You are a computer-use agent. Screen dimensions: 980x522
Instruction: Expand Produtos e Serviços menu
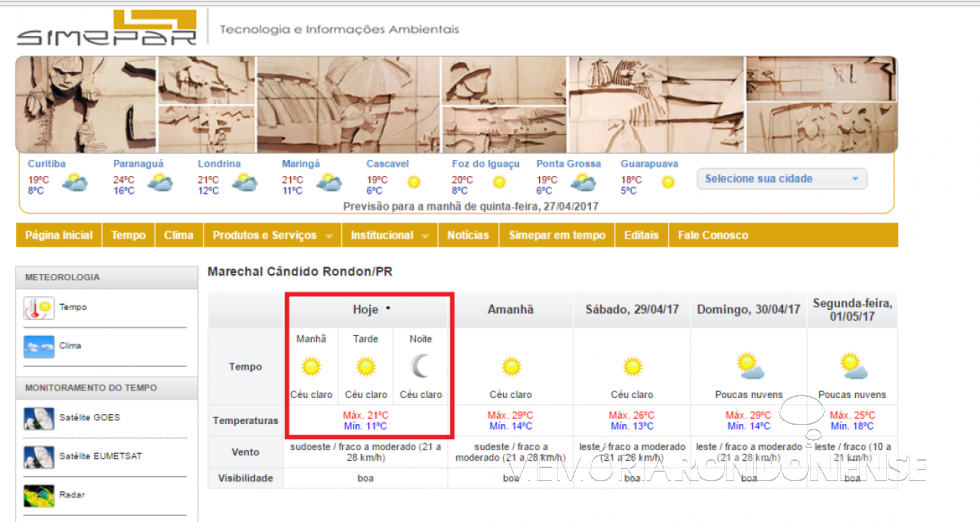[x=272, y=235]
